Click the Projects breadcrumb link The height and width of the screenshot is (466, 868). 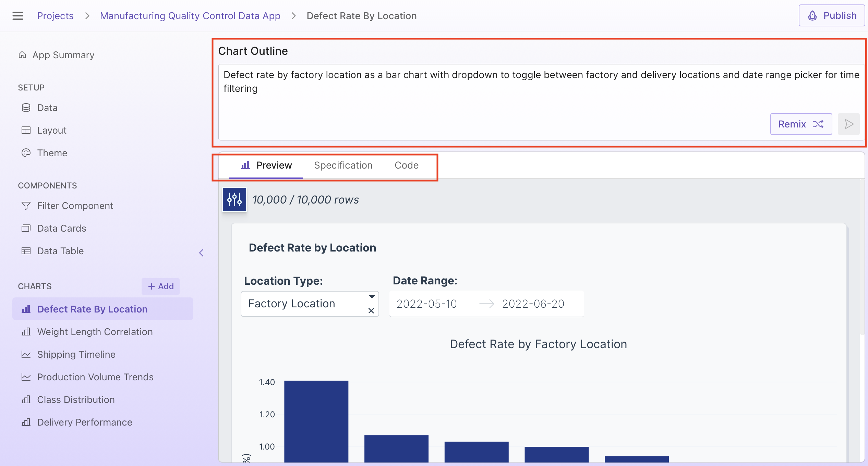pyautogui.click(x=55, y=16)
